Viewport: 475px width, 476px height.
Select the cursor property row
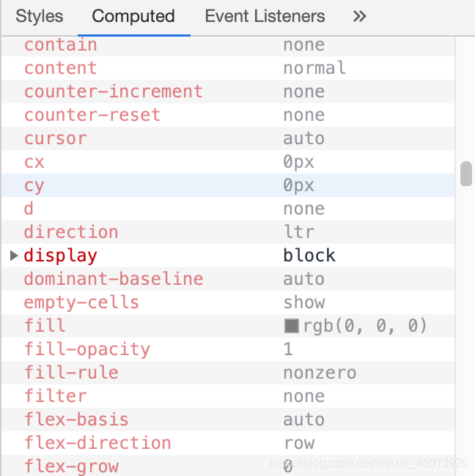228,138
